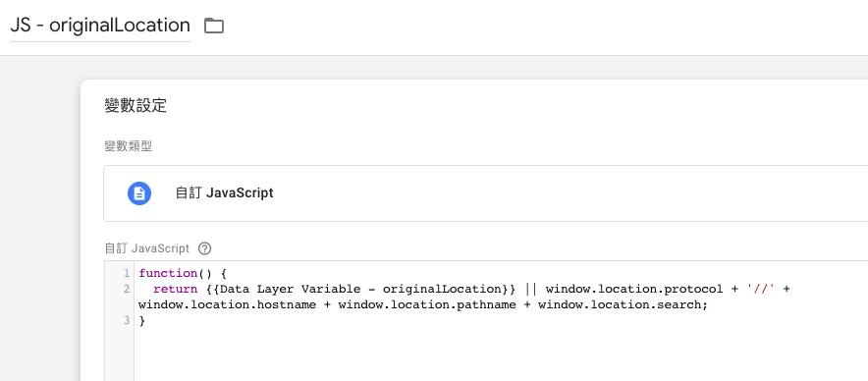Click the blue Custom JavaScript document icon
Screen dimensions: 868x381
[139, 193]
